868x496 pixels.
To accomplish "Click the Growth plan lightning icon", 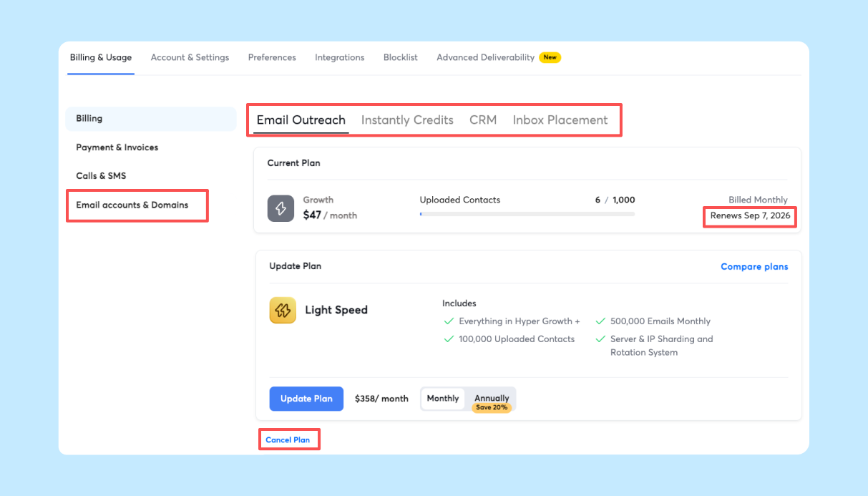I will [x=281, y=208].
